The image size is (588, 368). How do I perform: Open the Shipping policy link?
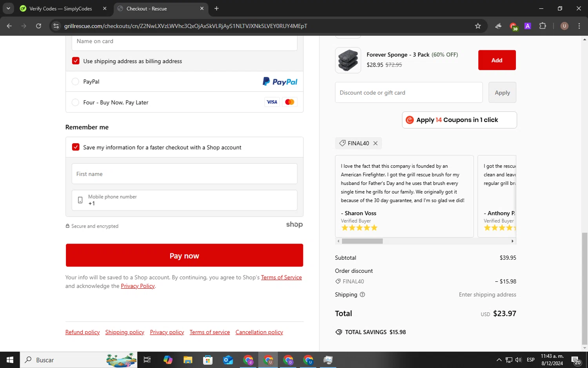(x=125, y=332)
